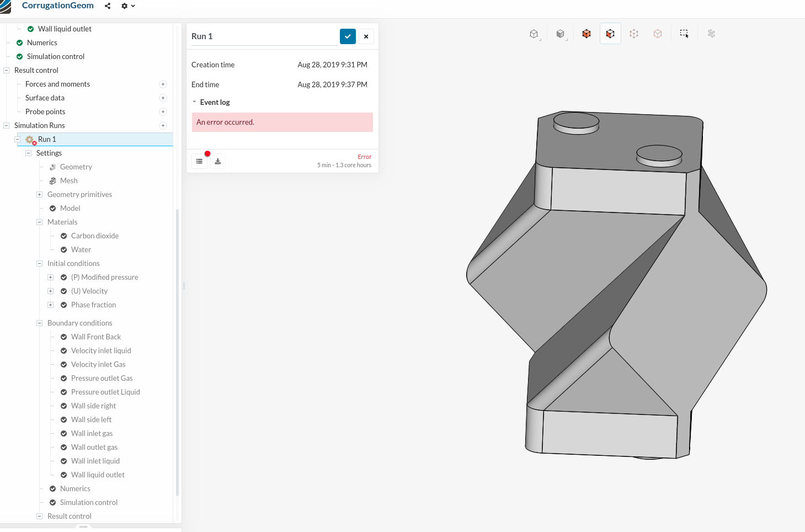Click the wireframe cube view orientation icon

coord(534,34)
